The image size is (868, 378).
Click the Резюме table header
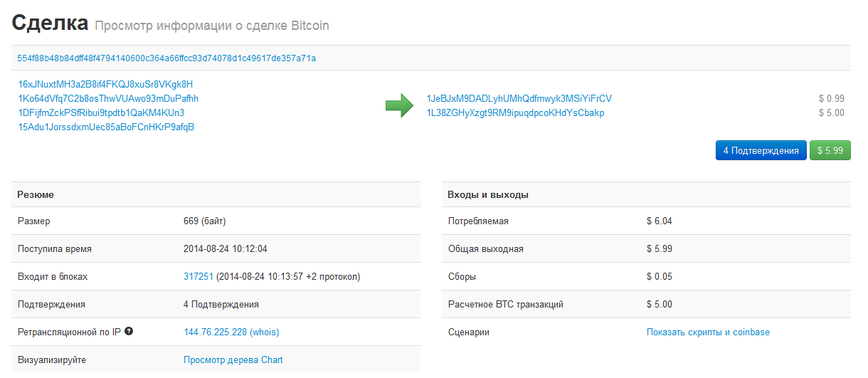(x=36, y=194)
